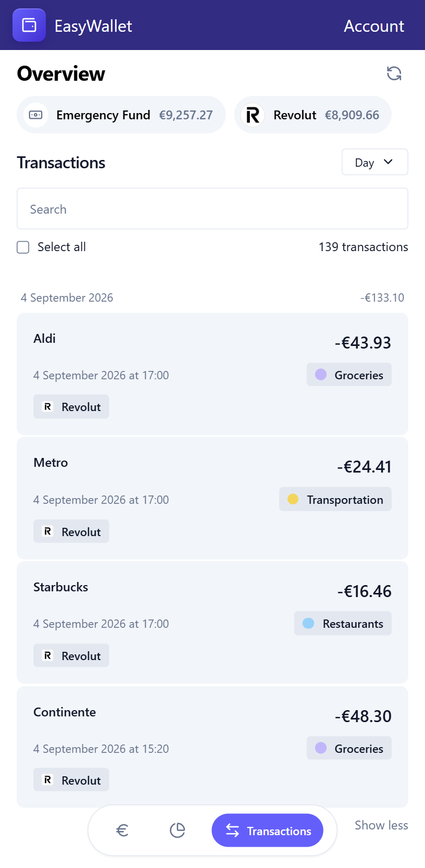Click the Revolut badge on the Starbucks transaction
The height and width of the screenshot is (868, 425).
point(71,655)
